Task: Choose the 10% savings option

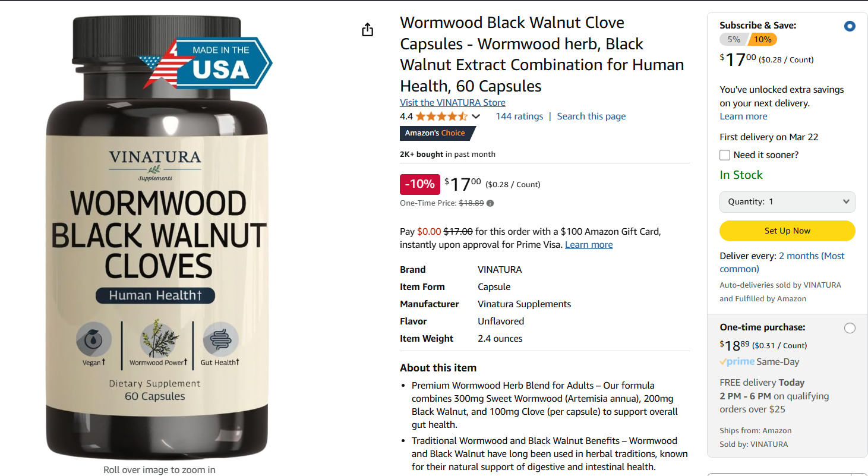Action: click(x=763, y=40)
